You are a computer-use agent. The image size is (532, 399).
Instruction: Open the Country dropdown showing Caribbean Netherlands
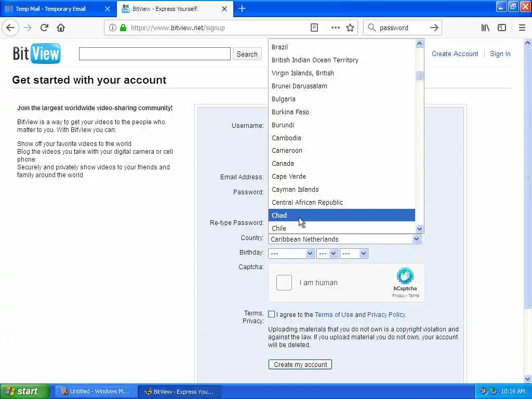pyautogui.click(x=345, y=239)
